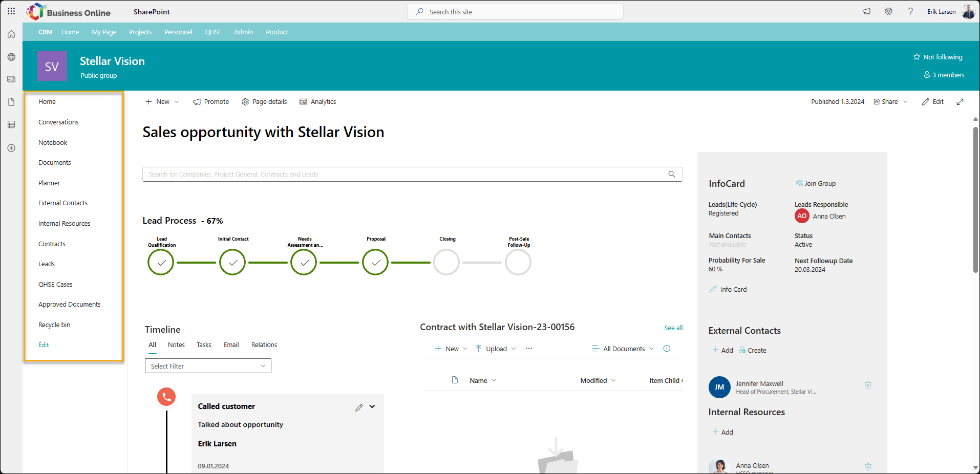Click the Promote button
The width and height of the screenshot is (980, 474).
click(211, 102)
